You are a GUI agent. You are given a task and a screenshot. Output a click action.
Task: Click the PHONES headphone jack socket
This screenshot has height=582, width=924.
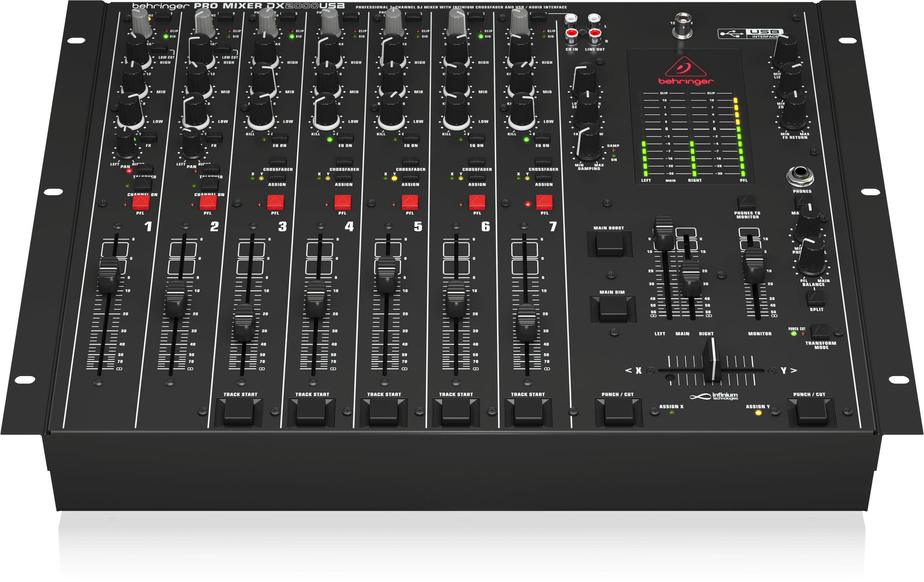tap(800, 175)
